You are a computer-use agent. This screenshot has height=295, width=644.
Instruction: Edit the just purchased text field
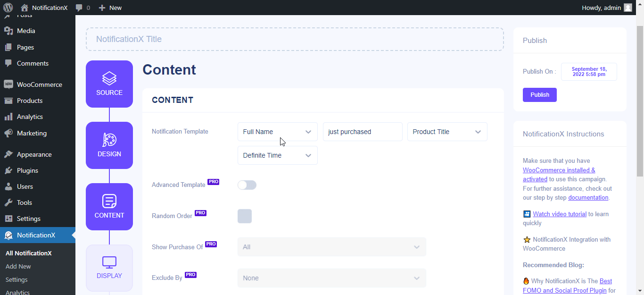tap(363, 132)
